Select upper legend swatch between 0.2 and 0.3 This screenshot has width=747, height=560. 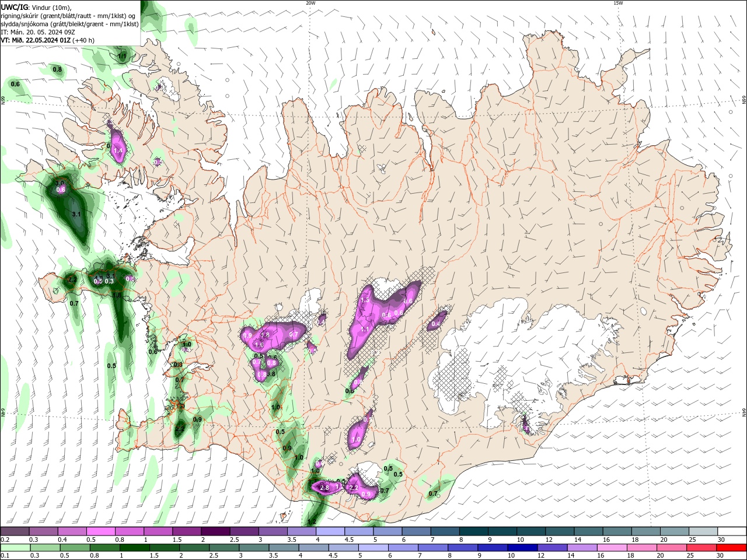pyautogui.click(x=15, y=531)
